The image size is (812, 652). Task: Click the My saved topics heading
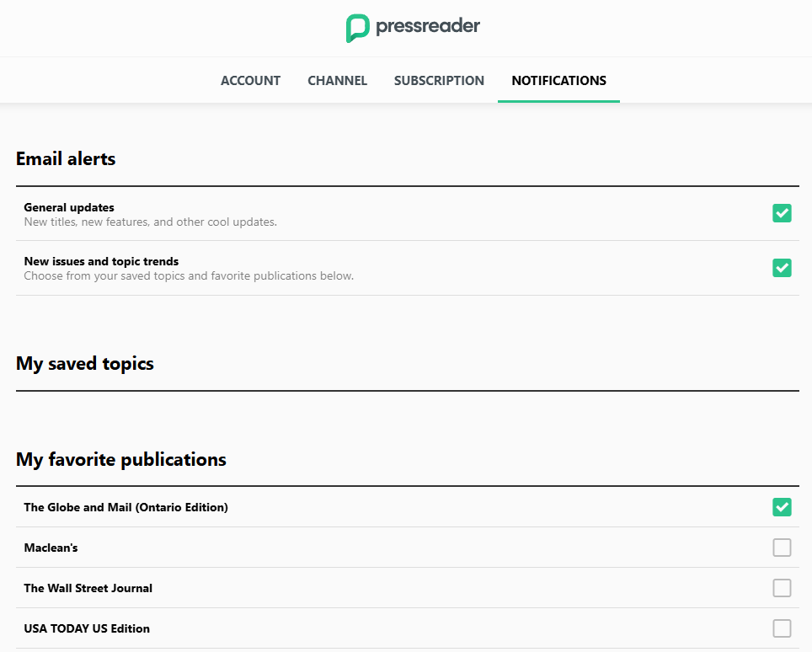click(84, 364)
